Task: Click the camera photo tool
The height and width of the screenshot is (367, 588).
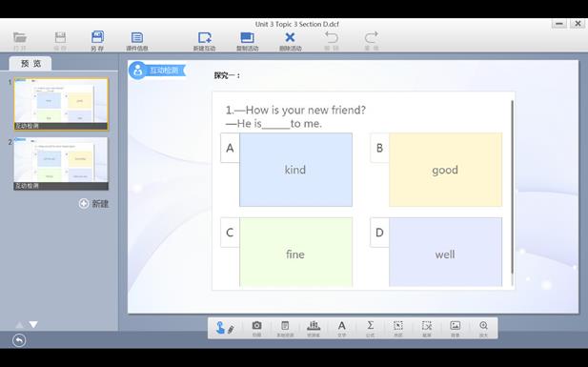Action: [256, 325]
